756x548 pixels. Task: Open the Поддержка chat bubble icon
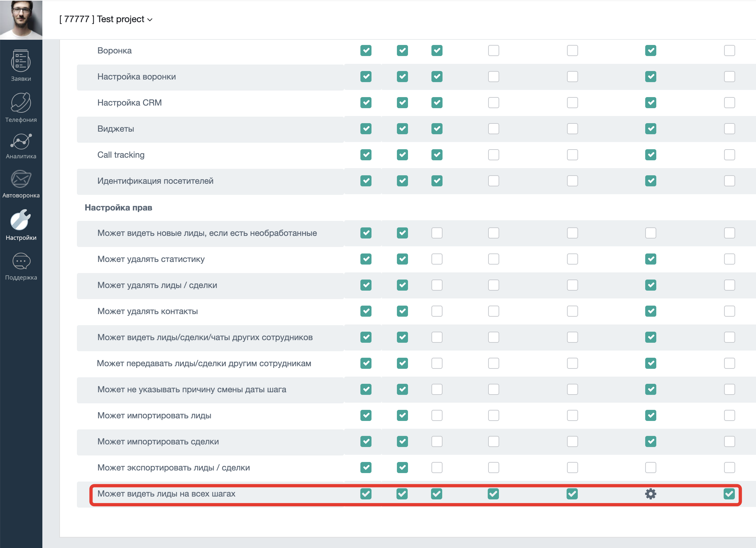pyautogui.click(x=21, y=261)
